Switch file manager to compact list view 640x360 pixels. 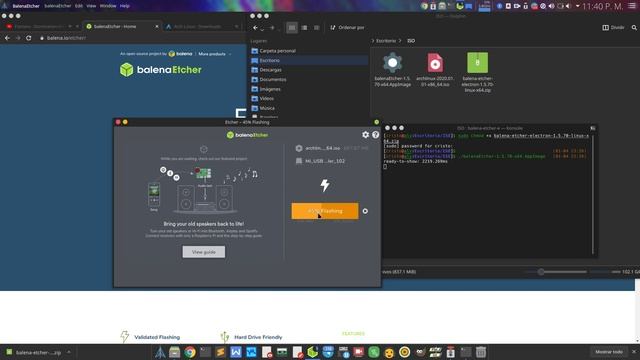(304, 28)
